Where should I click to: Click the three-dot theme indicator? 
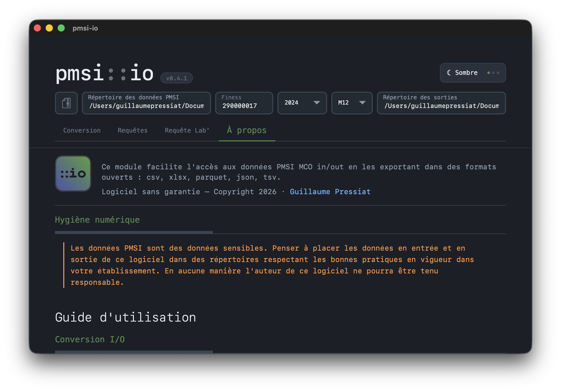tap(493, 73)
